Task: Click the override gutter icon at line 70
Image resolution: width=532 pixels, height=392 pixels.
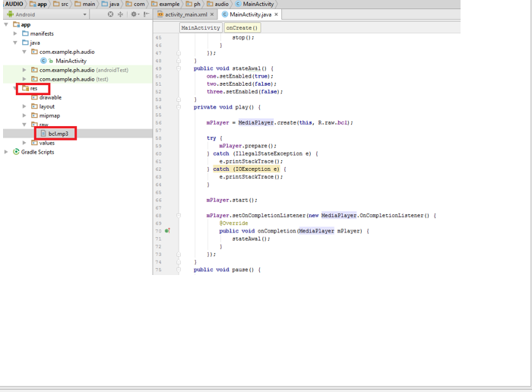Action: click(167, 231)
